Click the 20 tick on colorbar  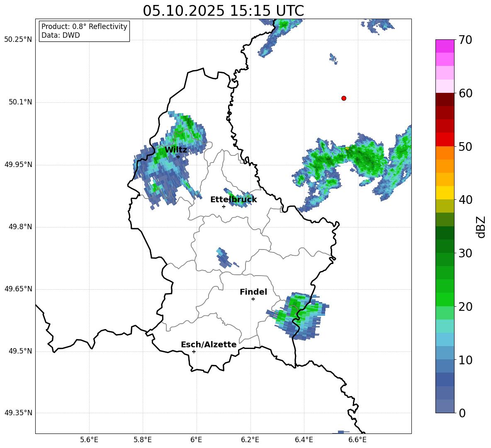465,307
